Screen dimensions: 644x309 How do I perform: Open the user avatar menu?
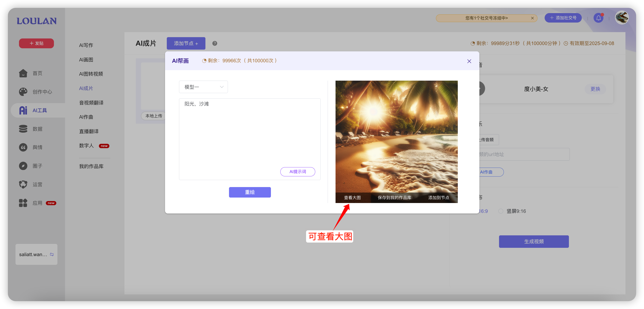[x=622, y=17]
